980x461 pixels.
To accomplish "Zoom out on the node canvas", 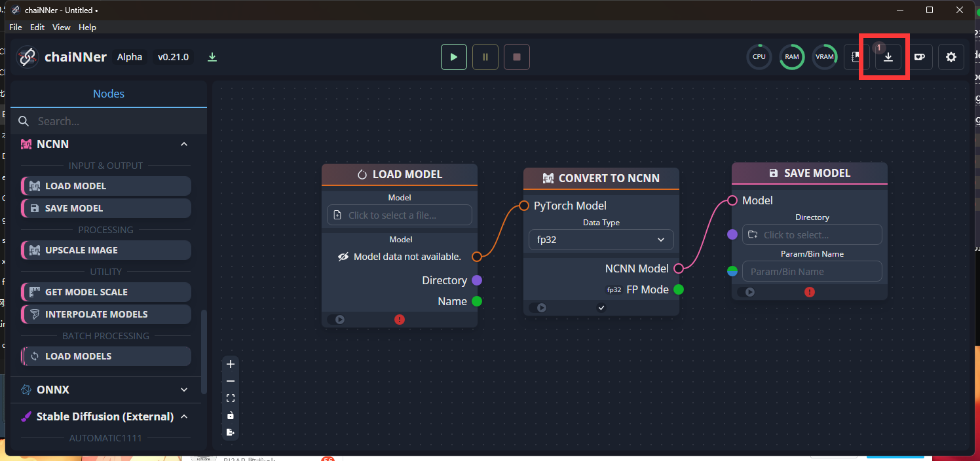I will [231, 381].
